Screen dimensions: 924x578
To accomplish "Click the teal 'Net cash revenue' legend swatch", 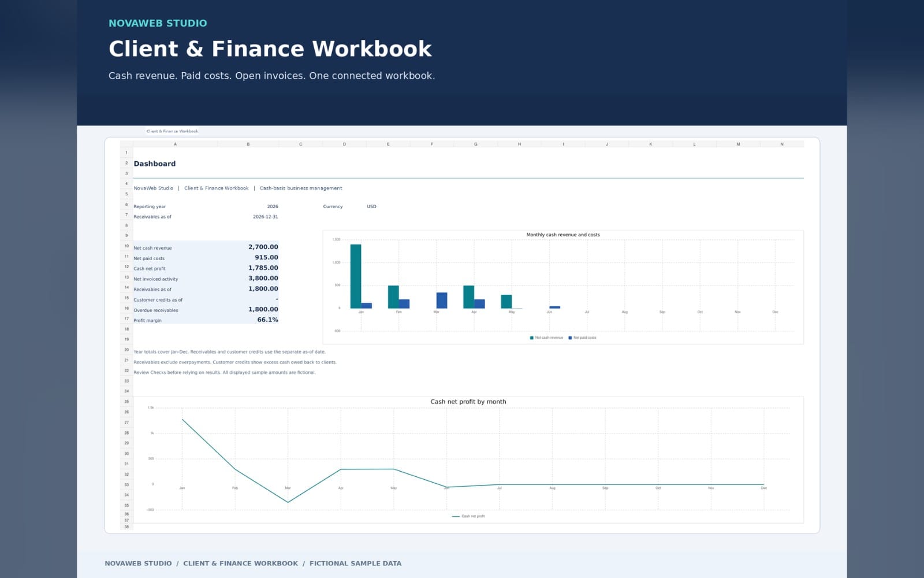I will [532, 338].
